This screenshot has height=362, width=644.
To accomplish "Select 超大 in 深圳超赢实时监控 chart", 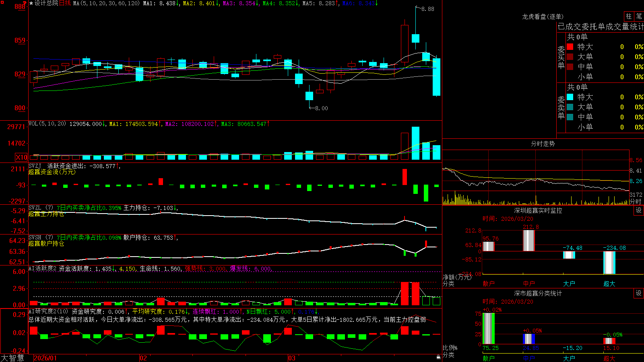I will click(x=609, y=284).
